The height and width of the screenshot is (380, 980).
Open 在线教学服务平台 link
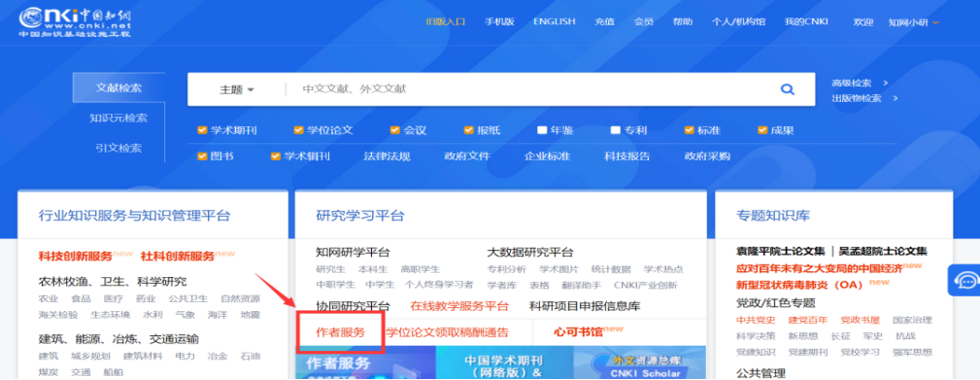(459, 306)
